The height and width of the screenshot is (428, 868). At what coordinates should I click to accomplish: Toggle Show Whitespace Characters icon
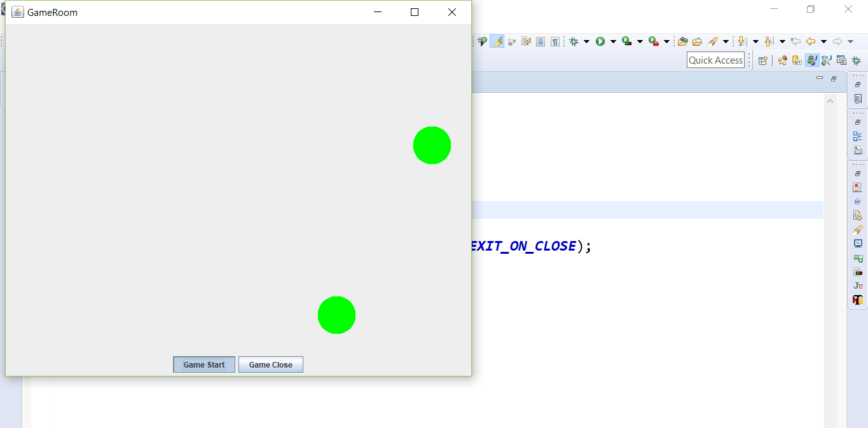tap(555, 41)
